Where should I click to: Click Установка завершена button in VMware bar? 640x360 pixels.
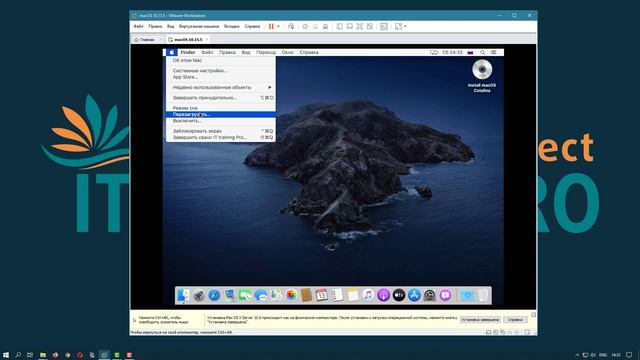coord(480,320)
